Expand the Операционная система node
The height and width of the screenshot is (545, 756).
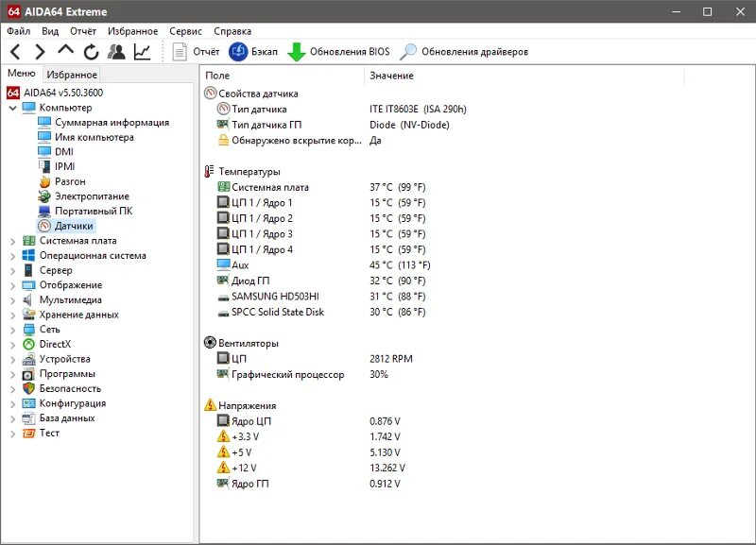coord(13,256)
